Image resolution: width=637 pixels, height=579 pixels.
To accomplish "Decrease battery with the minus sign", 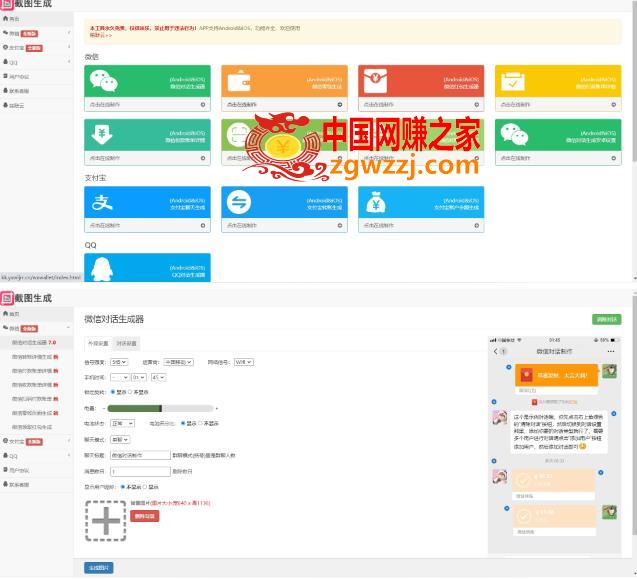I will coord(104,408).
